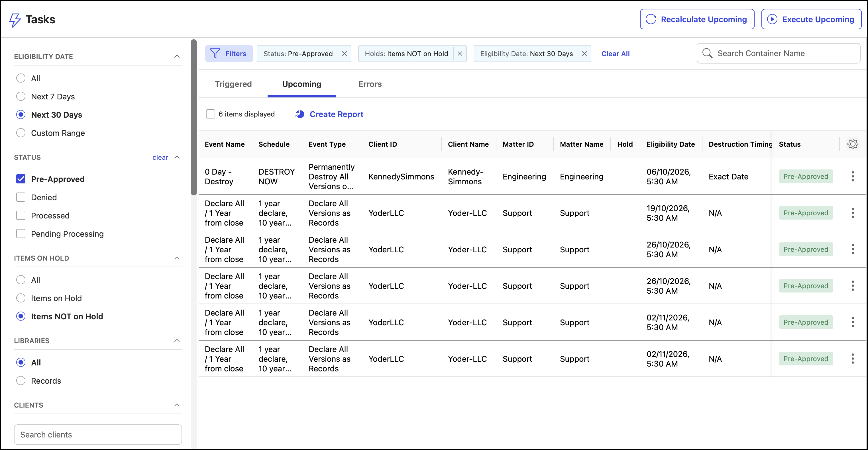Image resolution: width=868 pixels, height=450 pixels.
Task: Select Records library radio option
Action: click(x=21, y=381)
